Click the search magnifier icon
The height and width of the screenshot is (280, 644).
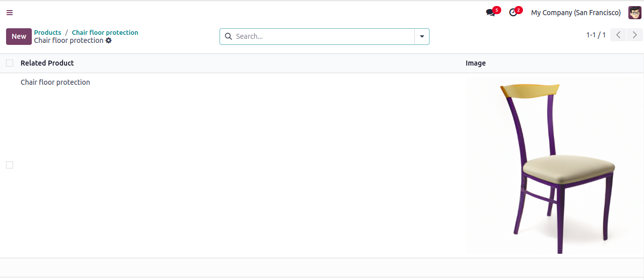pos(228,36)
